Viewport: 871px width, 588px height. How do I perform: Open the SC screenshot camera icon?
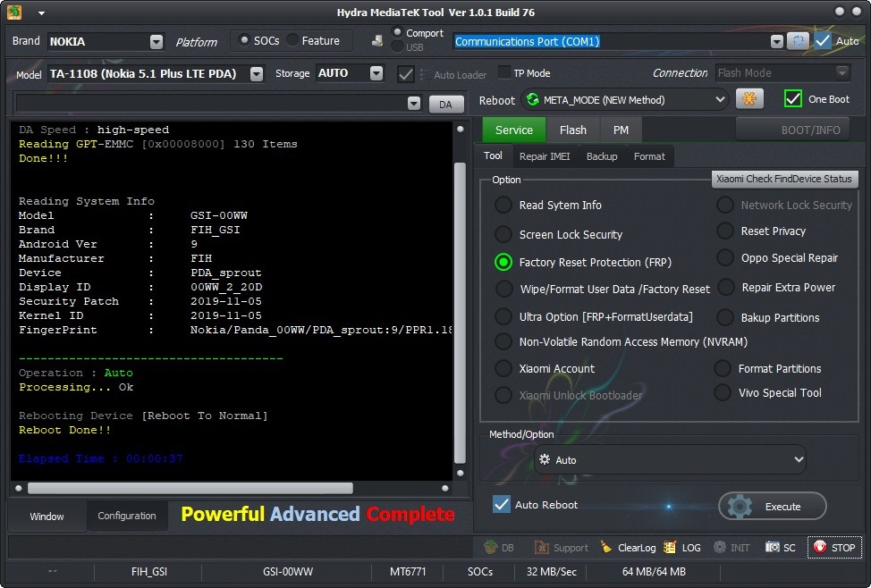(x=772, y=548)
